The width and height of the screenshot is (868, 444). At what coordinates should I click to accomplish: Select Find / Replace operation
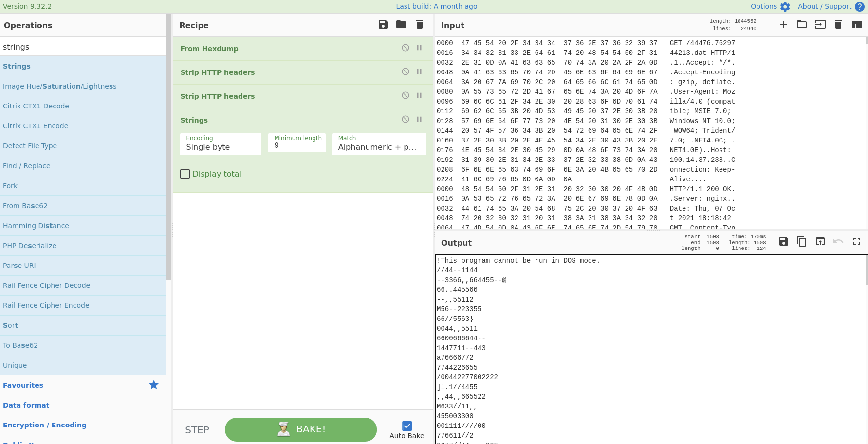tap(83, 166)
